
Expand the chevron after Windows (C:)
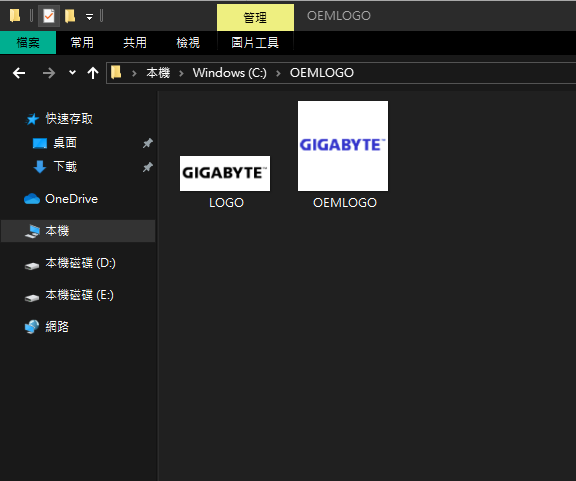(x=278, y=73)
